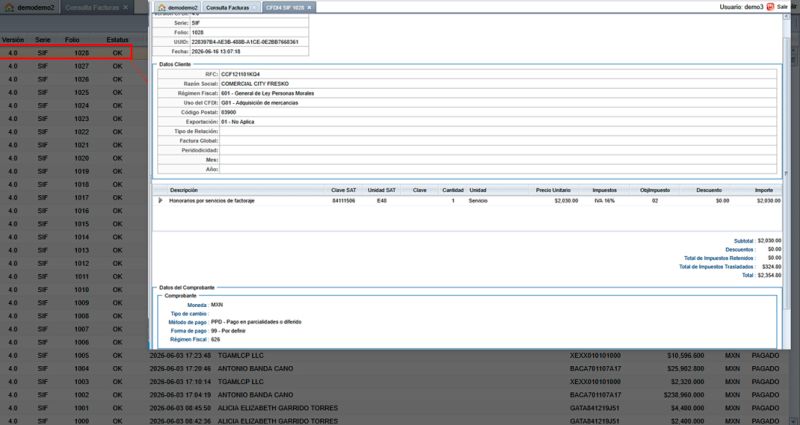This screenshot has width=800, height=425.
Task: Click the Total de Impuestos Trasladados value $324.80
Action: (x=771, y=266)
